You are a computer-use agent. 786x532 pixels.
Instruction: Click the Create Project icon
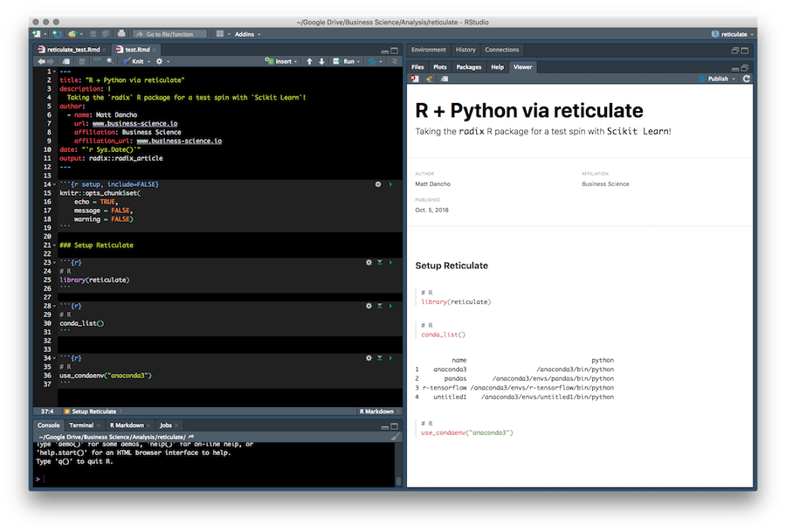[x=57, y=34]
